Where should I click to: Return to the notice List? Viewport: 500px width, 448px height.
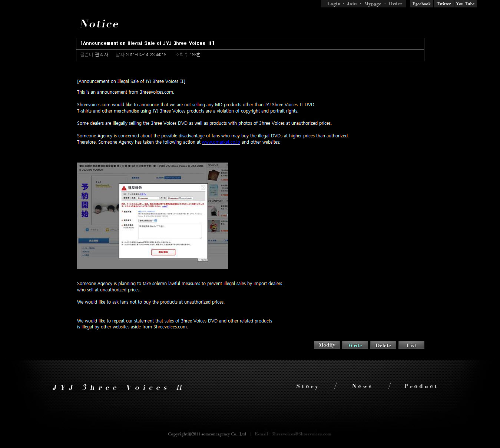click(x=411, y=345)
